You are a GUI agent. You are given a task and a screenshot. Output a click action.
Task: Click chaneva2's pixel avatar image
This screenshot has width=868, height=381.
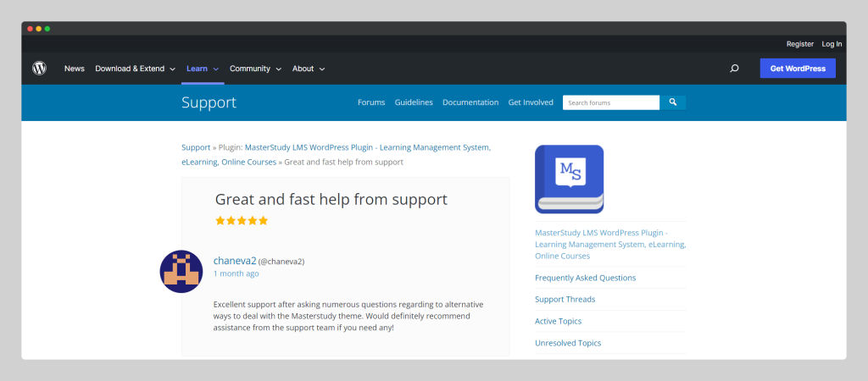pyautogui.click(x=181, y=272)
